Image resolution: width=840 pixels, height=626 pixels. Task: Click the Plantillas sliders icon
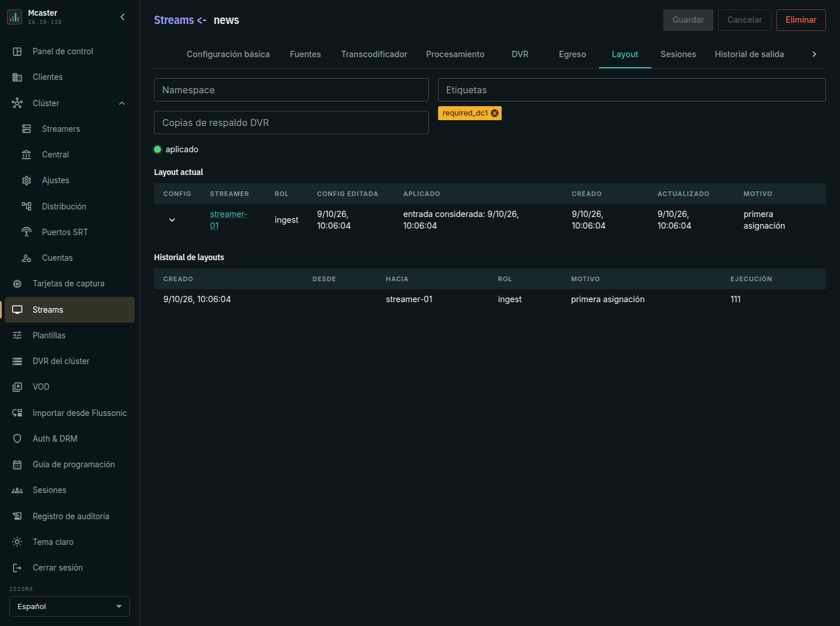(x=17, y=335)
